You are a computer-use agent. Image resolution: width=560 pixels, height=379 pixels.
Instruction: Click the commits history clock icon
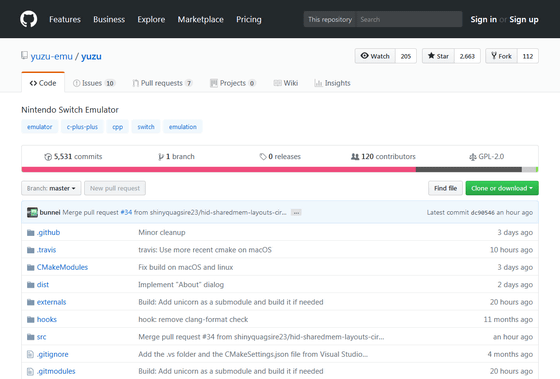48,157
